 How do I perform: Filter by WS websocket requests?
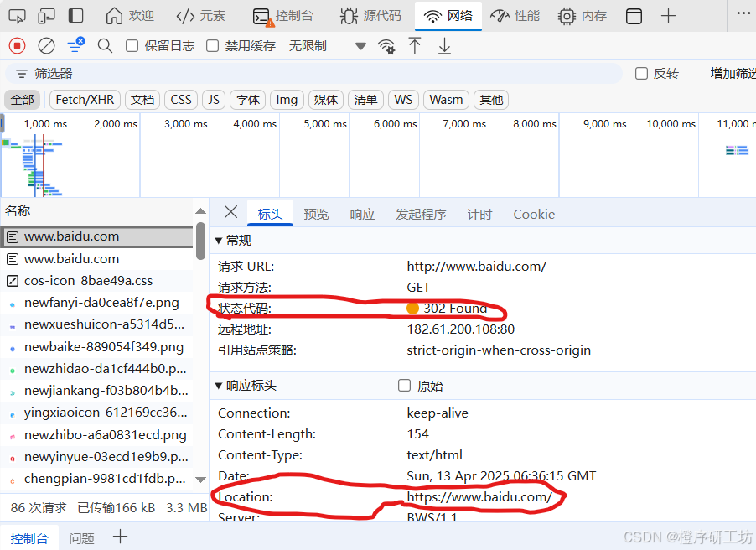click(x=403, y=100)
